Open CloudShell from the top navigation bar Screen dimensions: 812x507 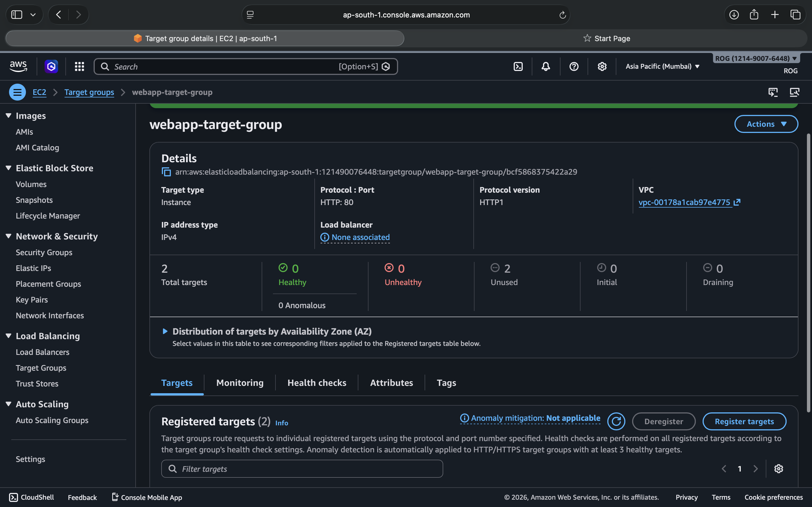518,66
